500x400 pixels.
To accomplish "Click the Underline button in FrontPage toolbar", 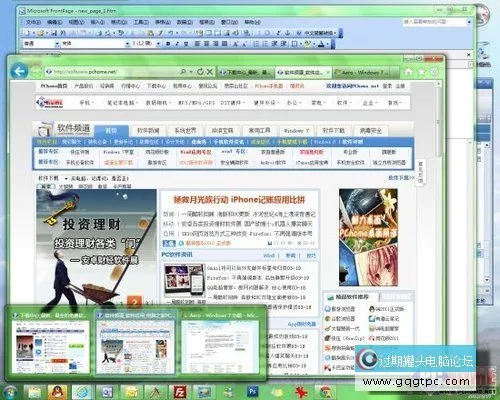I will [186, 44].
